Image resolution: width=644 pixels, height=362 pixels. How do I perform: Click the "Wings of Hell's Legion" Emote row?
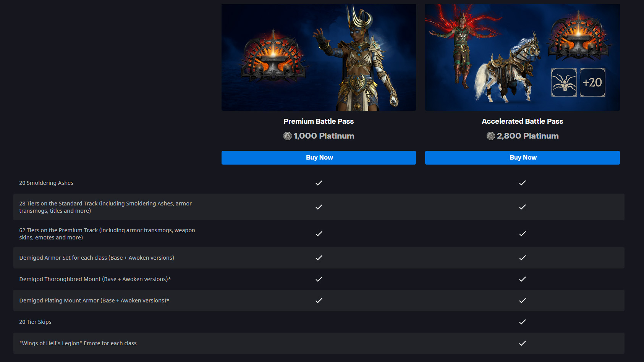[319, 343]
